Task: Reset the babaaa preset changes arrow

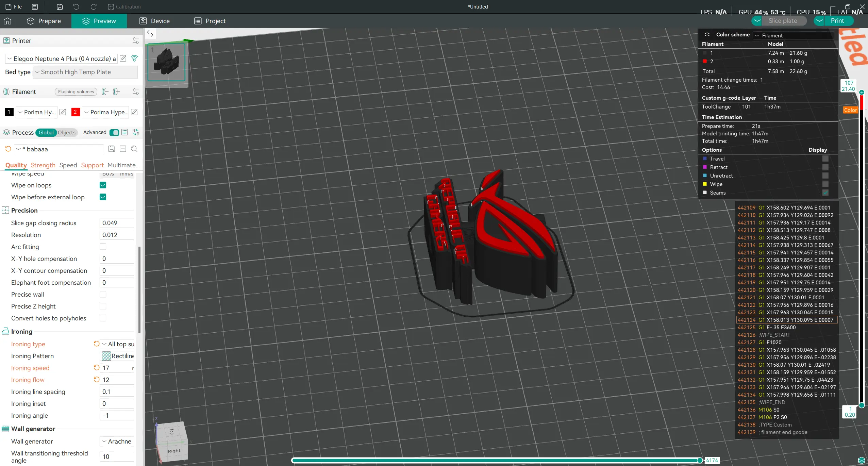Action: (8, 149)
